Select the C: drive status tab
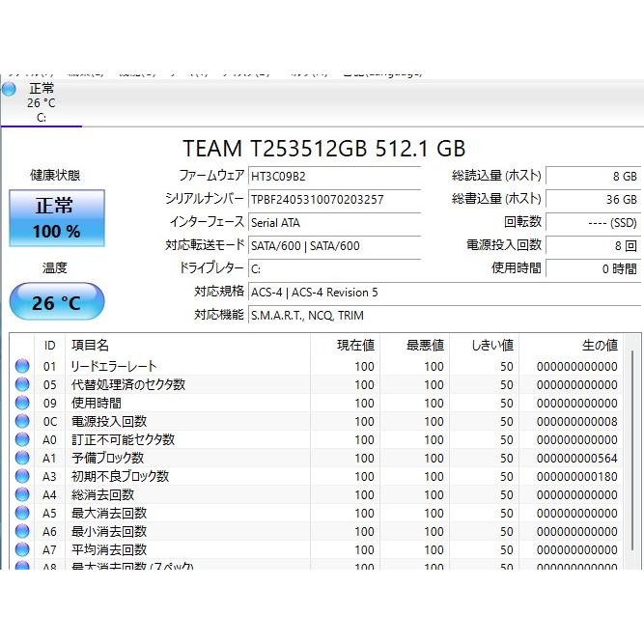This screenshot has width=644, height=644. [42, 103]
